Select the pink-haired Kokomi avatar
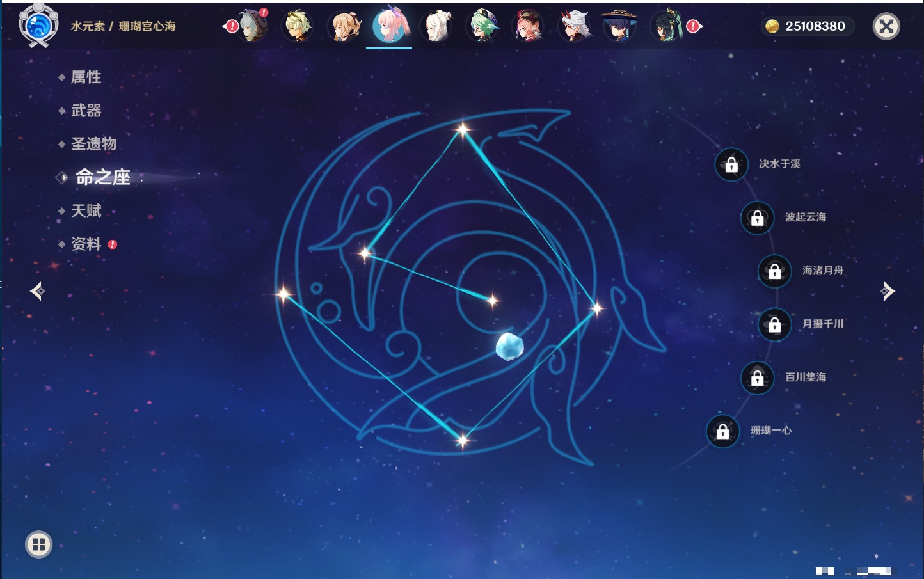Screen dimensions: 924x579 (x=390, y=26)
